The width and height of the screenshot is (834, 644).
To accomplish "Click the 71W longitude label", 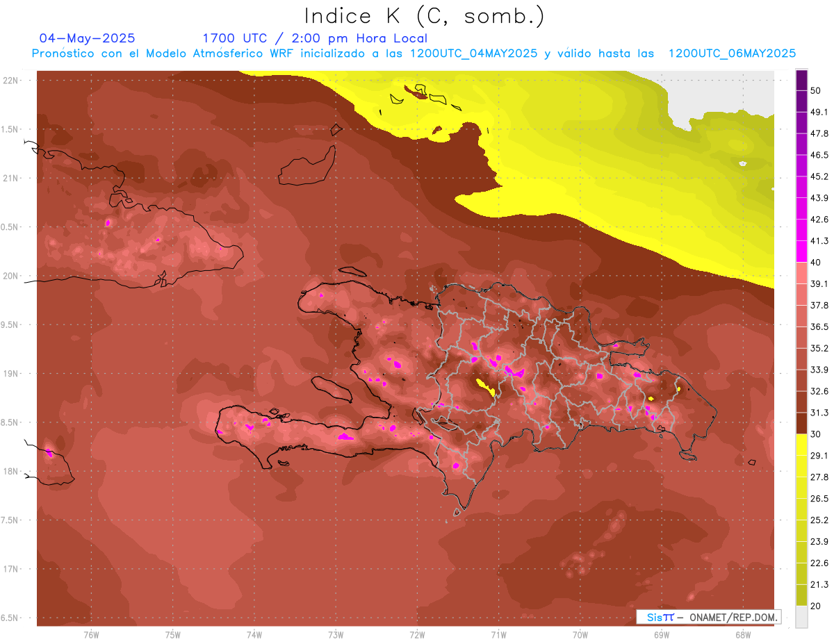I will [x=498, y=635].
